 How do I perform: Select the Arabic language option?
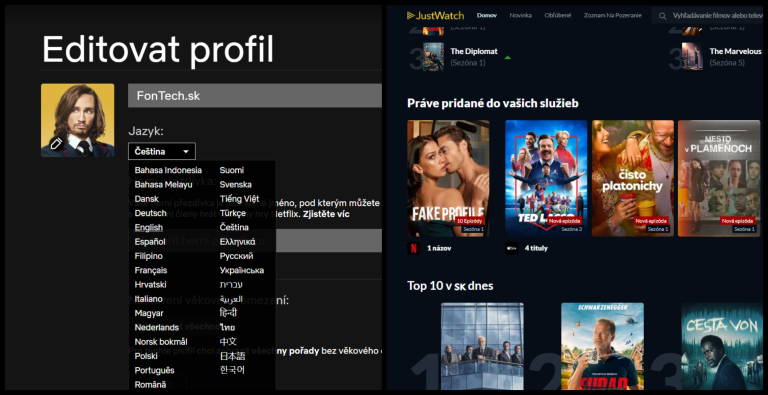point(231,298)
